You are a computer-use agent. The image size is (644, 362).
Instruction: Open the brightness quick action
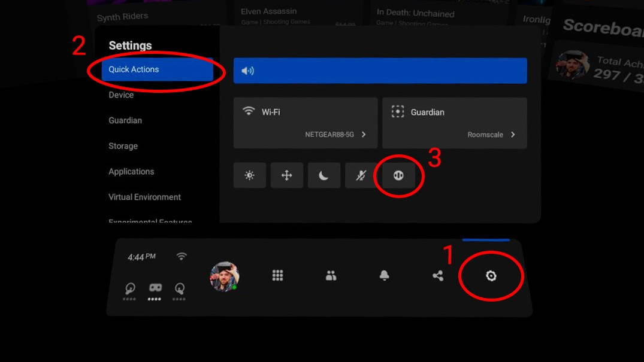point(250,175)
